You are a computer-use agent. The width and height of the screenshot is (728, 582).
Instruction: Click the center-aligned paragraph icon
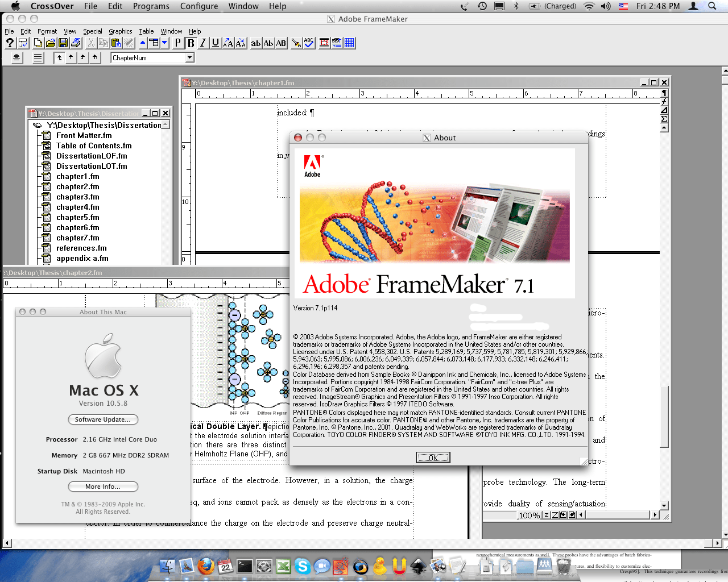coord(16,57)
